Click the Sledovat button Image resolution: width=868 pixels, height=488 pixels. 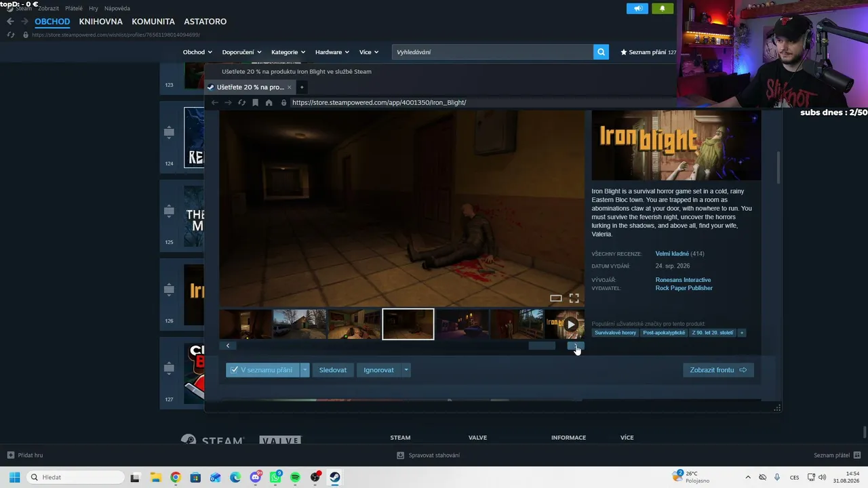[x=333, y=370]
